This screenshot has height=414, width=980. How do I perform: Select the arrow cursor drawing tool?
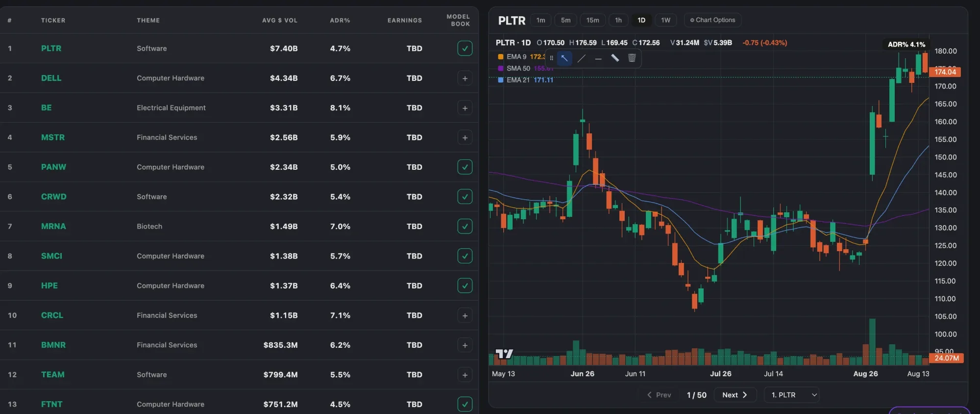pos(564,58)
